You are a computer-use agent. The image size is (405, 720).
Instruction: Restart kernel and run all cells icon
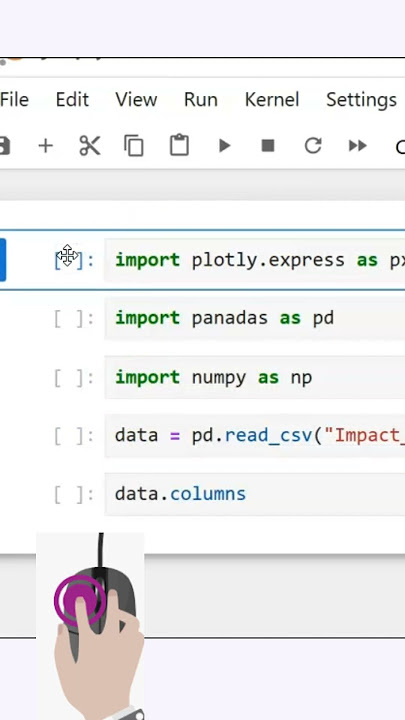[x=358, y=146]
